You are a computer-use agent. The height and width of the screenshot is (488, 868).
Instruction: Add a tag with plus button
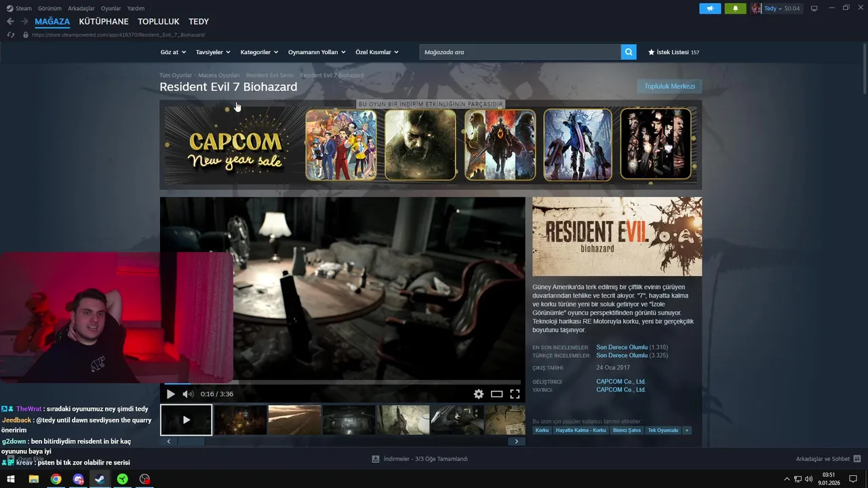tap(687, 430)
